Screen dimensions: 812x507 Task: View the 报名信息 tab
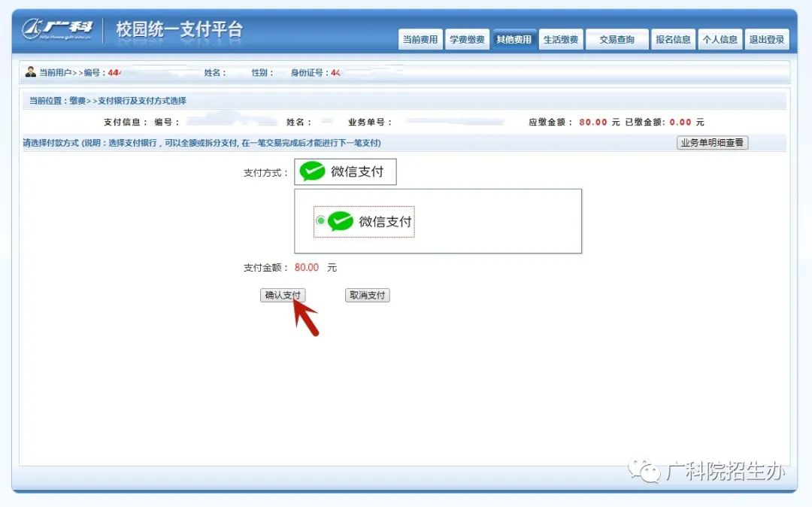[673, 40]
